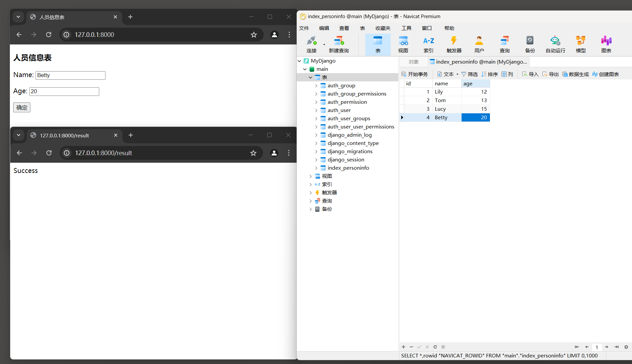Open the 文本 text dropdown arrow
The width and height of the screenshot is (632, 364).
click(x=457, y=74)
